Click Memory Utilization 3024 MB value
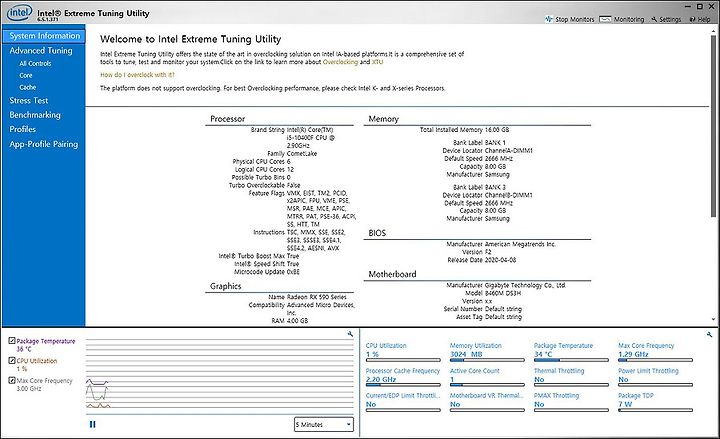 [x=466, y=354]
